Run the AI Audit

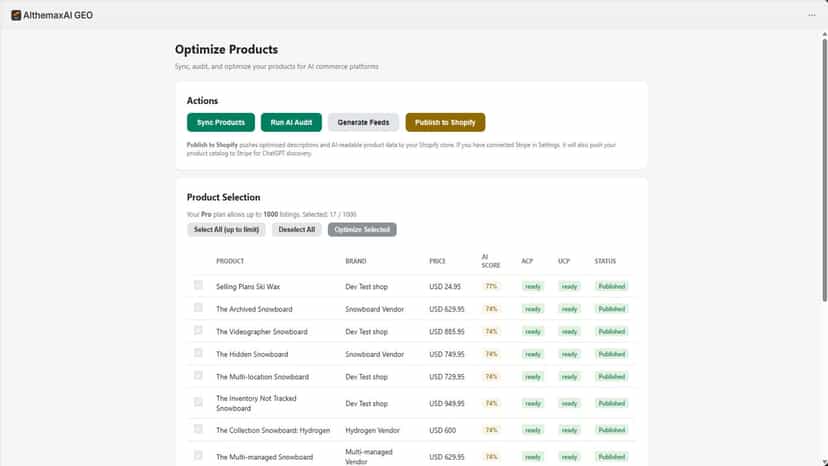(291, 122)
